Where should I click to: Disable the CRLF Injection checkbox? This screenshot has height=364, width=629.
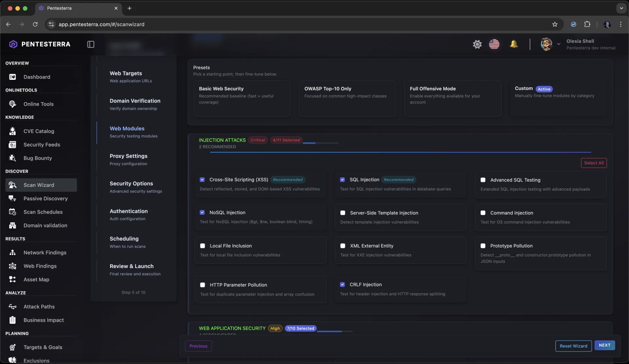point(343,284)
